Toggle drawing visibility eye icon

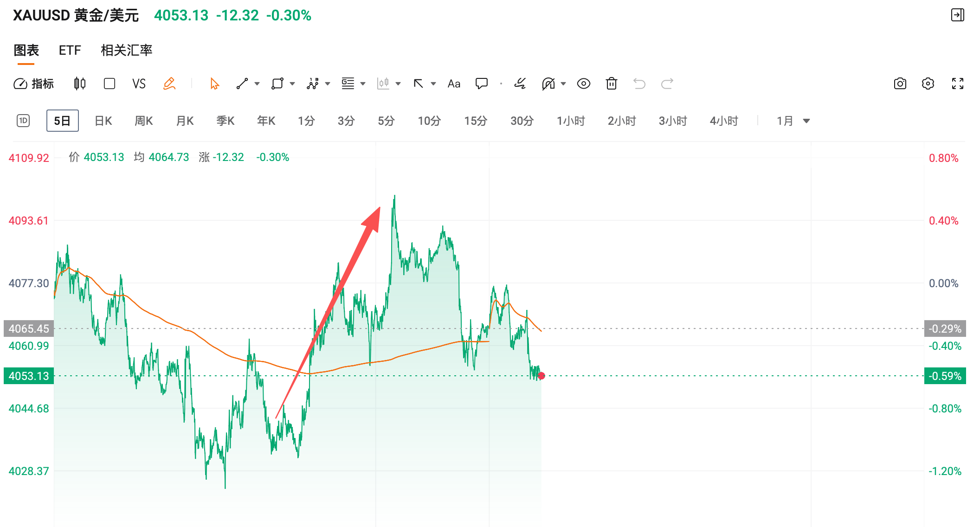click(584, 84)
